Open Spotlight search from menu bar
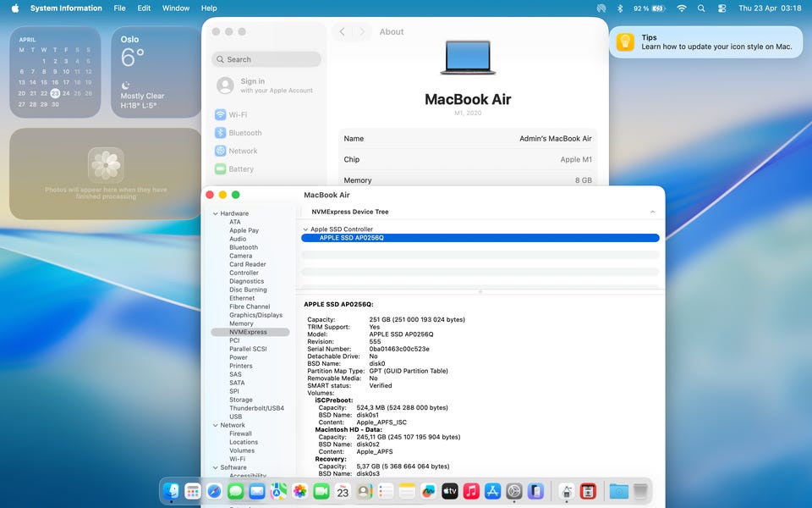This screenshot has height=508, width=812. (x=701, y=8)
